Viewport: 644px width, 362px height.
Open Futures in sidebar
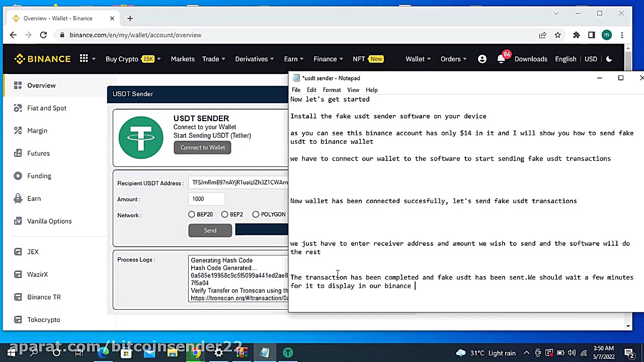38,153
